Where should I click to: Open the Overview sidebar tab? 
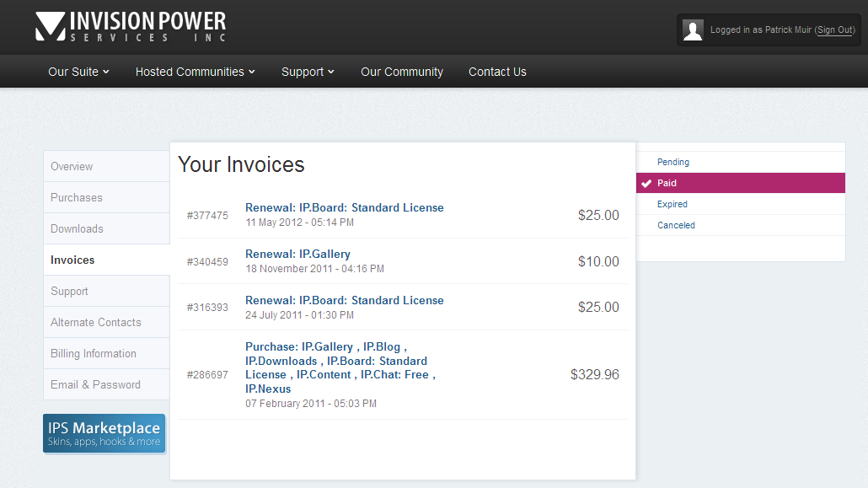click(x=107, y=166)
